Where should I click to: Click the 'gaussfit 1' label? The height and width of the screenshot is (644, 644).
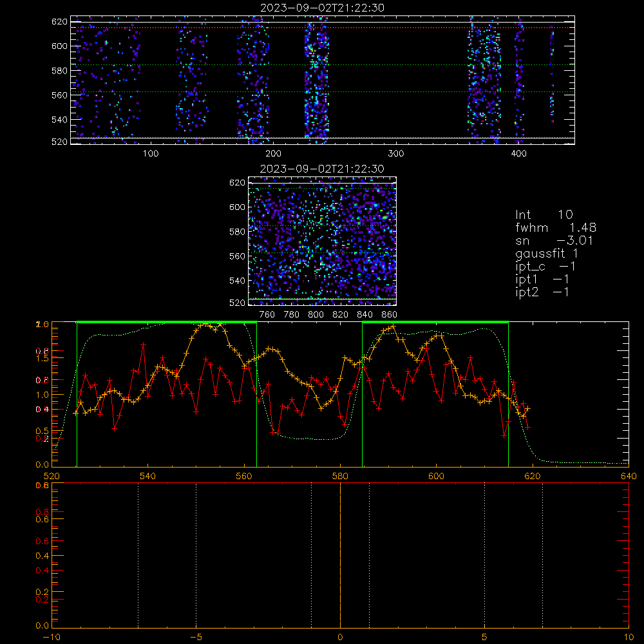547,253
